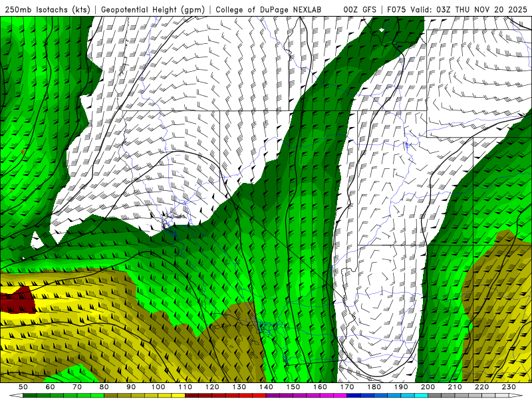The width and height of the screenshot is (532, 399).
Task: Click the bright yellow swatch just left of 110
Action: point(178,396)
